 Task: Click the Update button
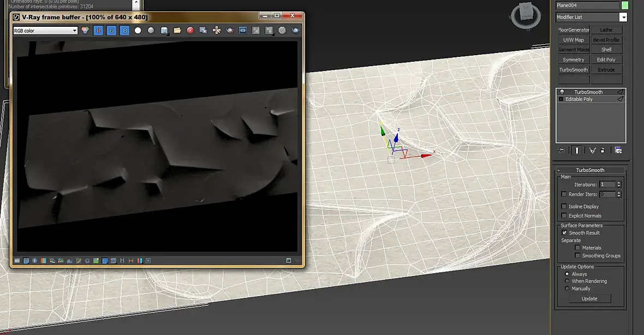click(x=589, y=299)
